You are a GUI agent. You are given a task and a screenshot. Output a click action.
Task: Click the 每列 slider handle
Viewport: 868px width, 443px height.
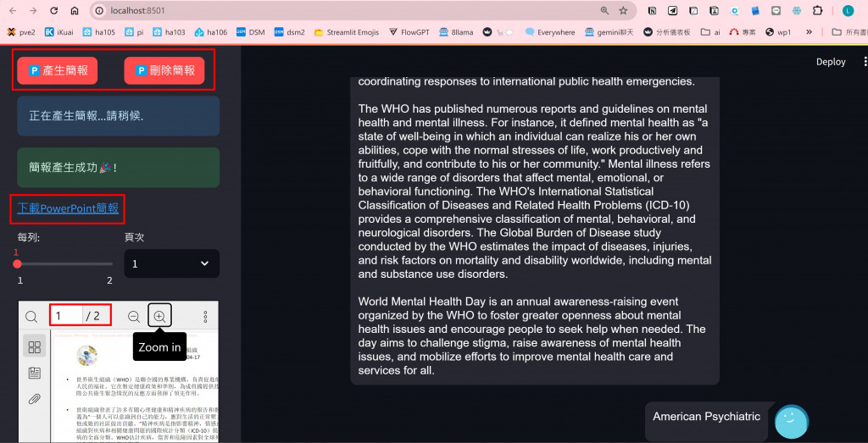(x=17, y=264)
